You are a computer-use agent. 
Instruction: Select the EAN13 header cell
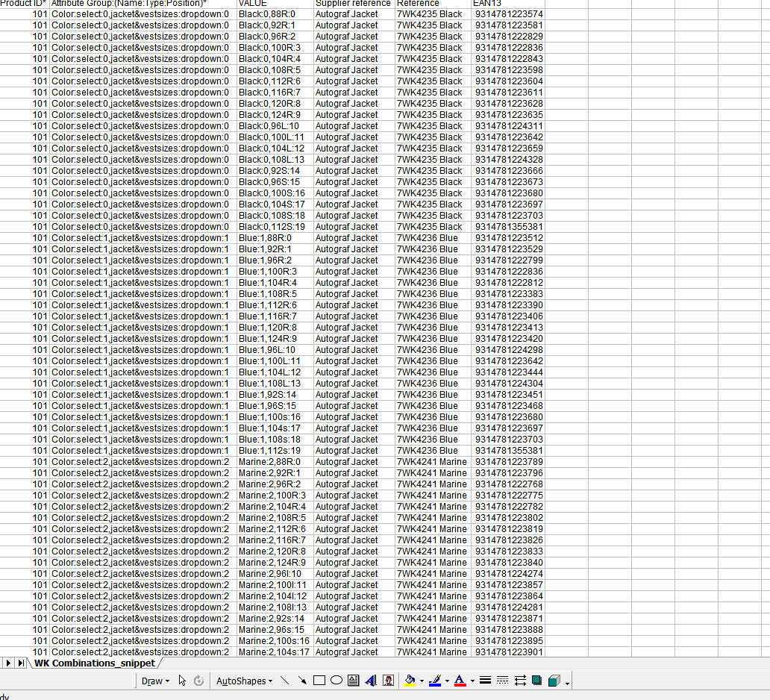tap(507, 4)
